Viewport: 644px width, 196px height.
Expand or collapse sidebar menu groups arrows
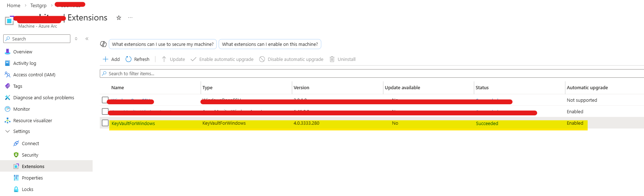point(76,39)
